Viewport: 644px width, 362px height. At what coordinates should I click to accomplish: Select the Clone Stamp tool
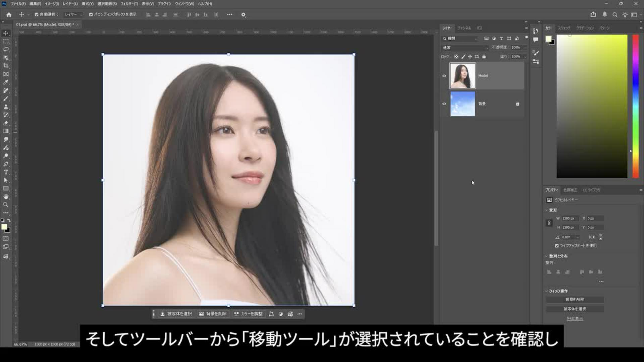6,107
